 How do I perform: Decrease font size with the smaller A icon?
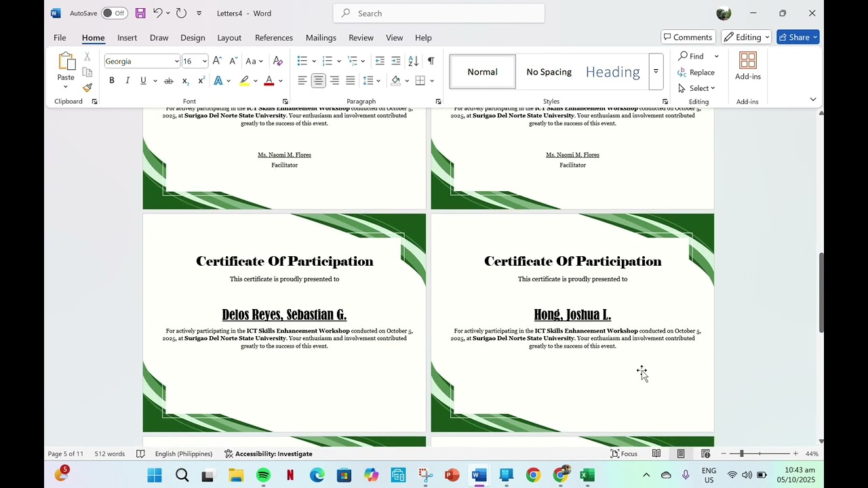(233, 61)
